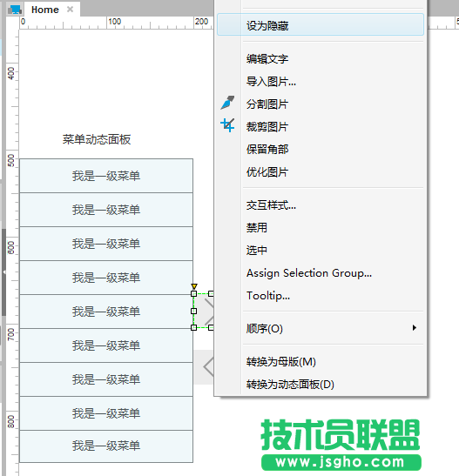
Task: Expand 顺序(O) submenu arrow
Action: click(x=415, y=328)
